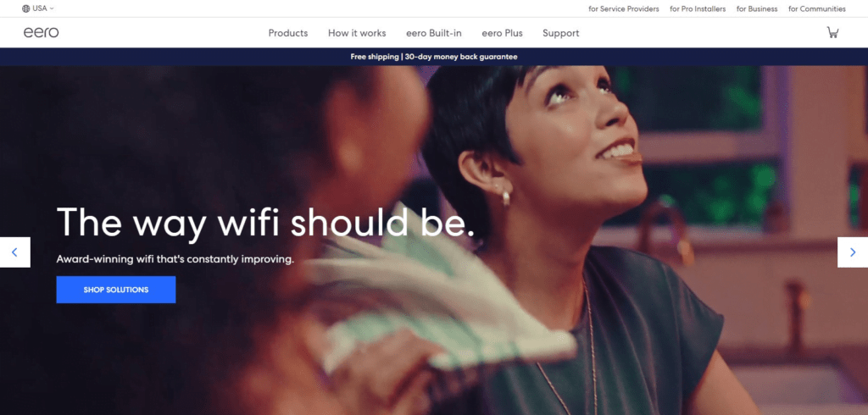Open the eero Plus page
This screenshot has height=415, width=868.
tap(502, 33)
